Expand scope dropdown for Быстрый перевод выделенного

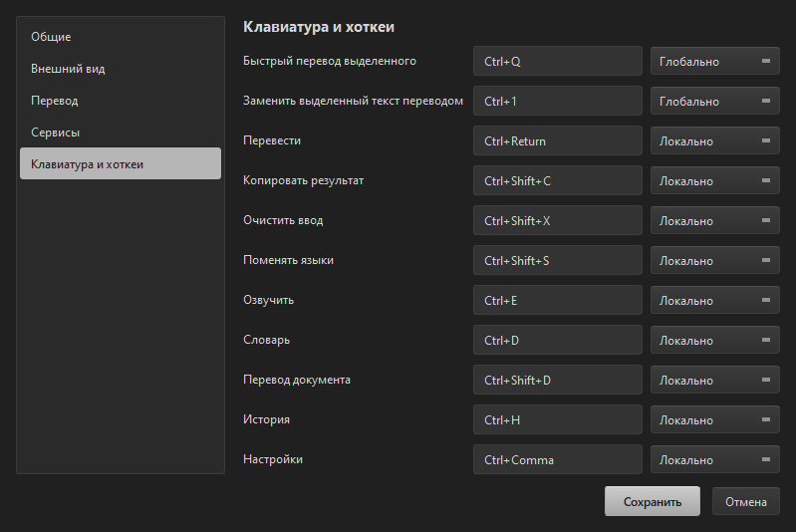(x=714, y=61)
